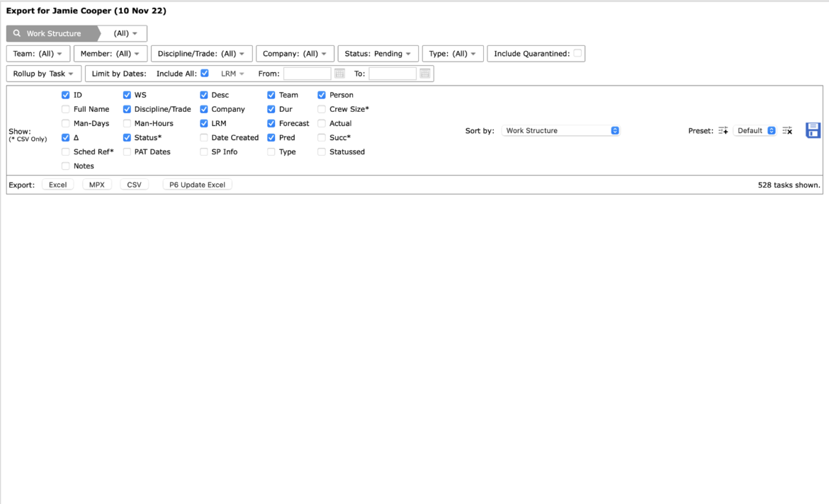The image size is (829, 504).
Task: Uncheck the Team show checkbox
Action: pos(271,95)
